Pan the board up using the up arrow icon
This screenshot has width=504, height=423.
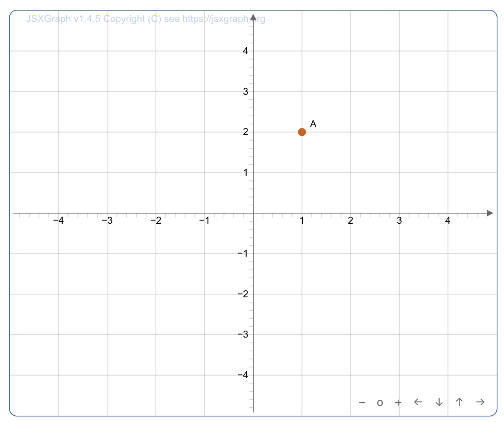[x=459, y=402]
